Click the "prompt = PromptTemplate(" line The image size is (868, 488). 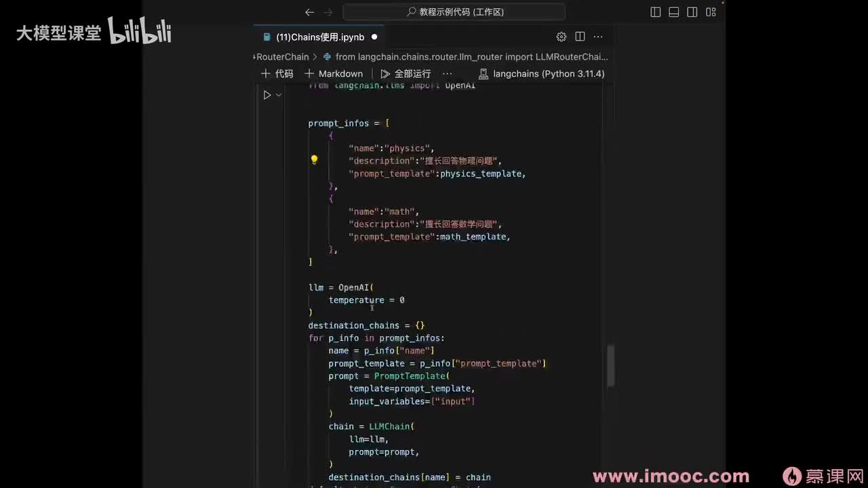point(389,376)
